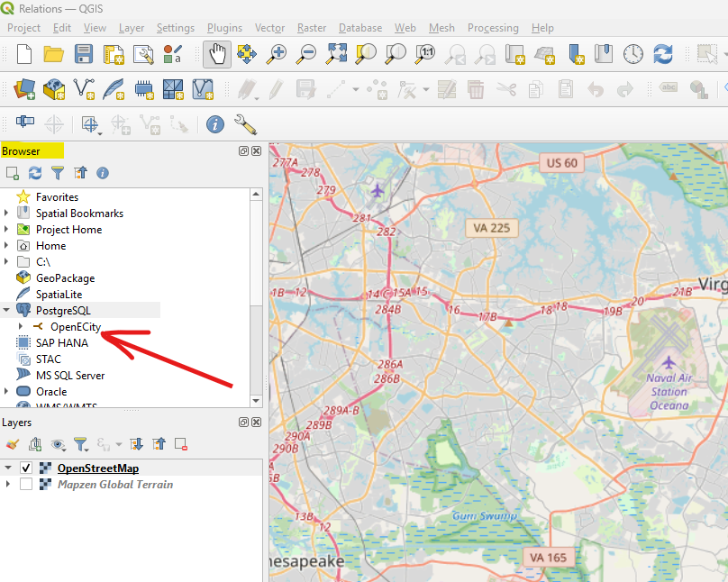Open the Plugins menu
The width and height of the screenshot is (728, 582).
224,28
